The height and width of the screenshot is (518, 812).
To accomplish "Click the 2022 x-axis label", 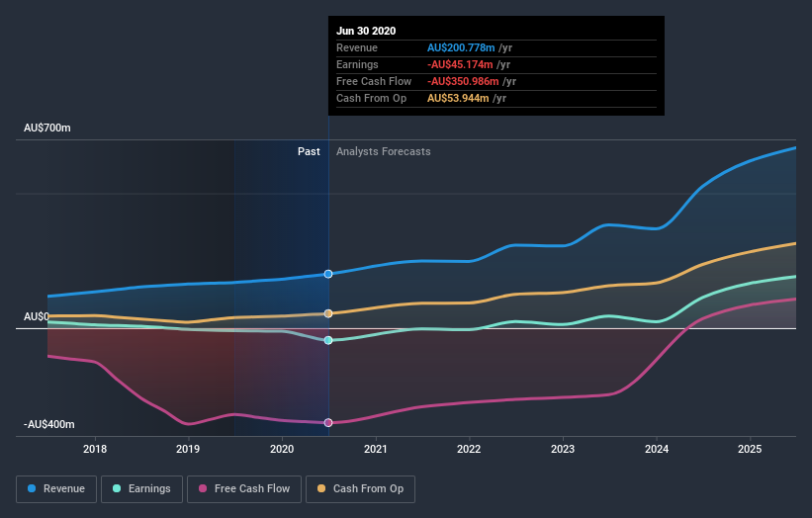I will pyautogui.click(x=469, y=449).
